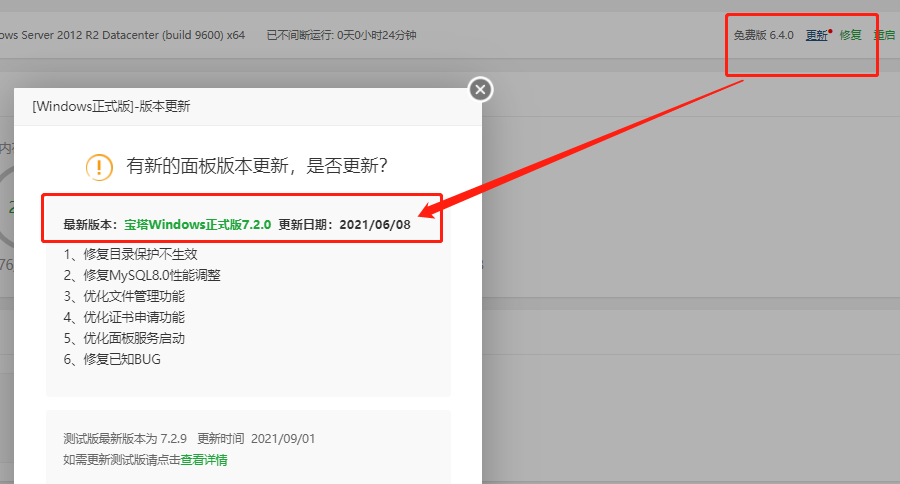The height and width of the screenshot is (484, 900).
Task: Select changelog line 5、优化面板服务启动
Action: pos(124,338)
